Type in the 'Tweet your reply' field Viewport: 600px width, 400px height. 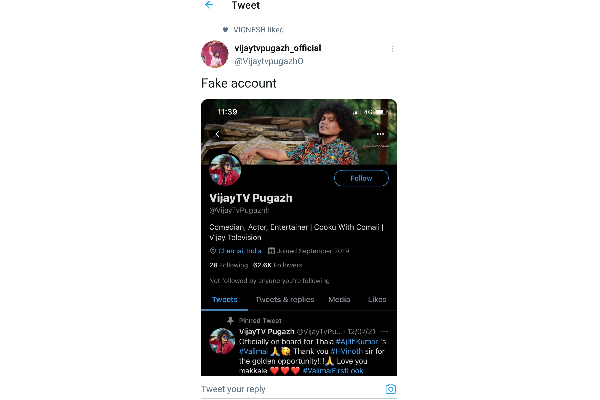(x=290, y=389)
